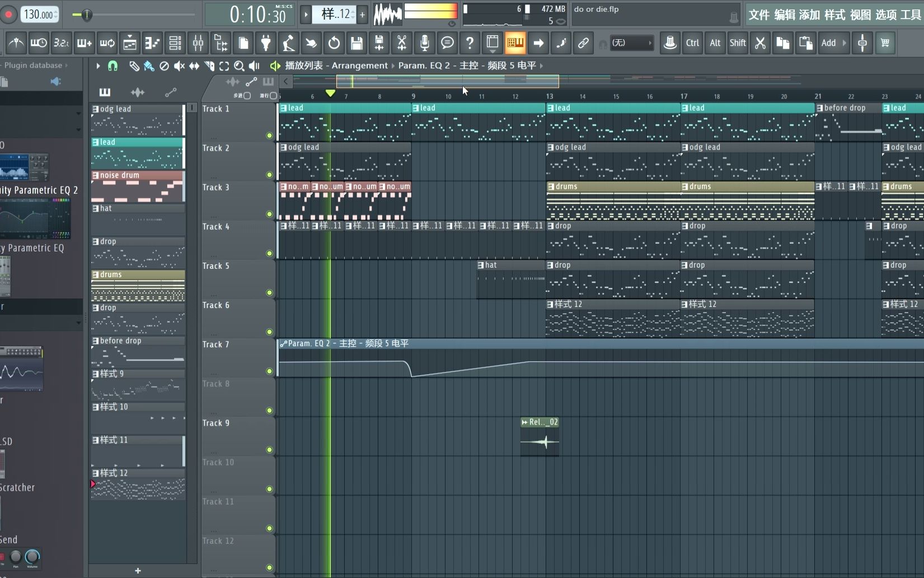Open the Add dropdown button
924x578 pixels.
tap(833, 43)
